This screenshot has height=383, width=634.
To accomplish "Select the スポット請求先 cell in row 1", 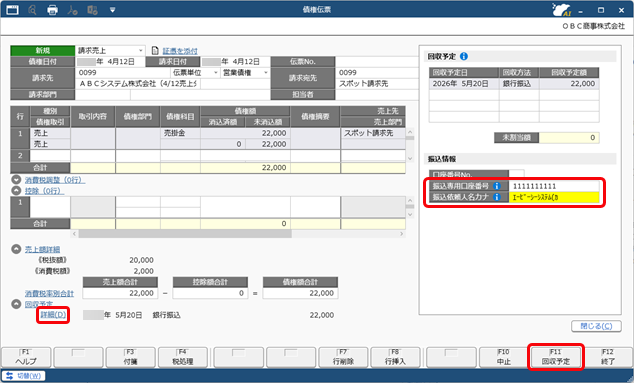I will click(373, 133).
